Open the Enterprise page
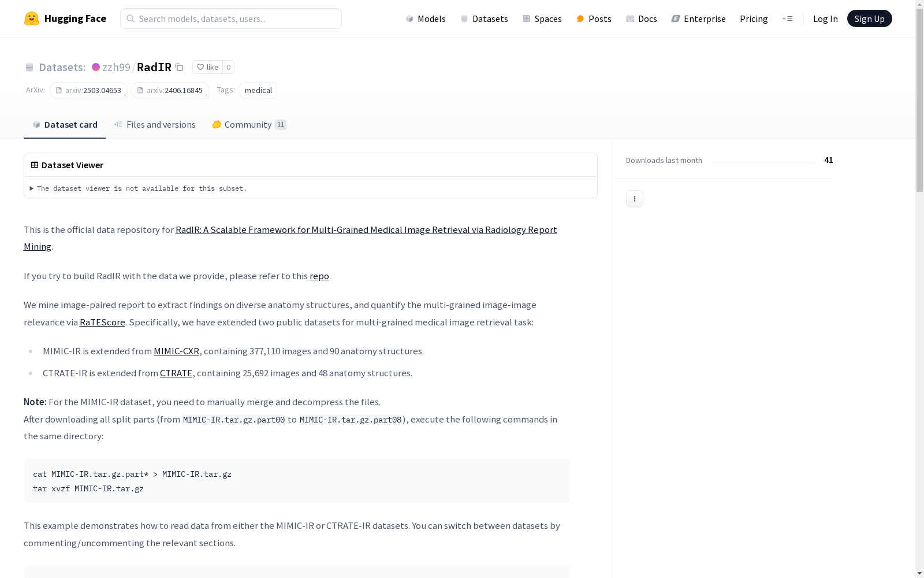Viewport: 924px width, 578px height. [x=698, y=18]
